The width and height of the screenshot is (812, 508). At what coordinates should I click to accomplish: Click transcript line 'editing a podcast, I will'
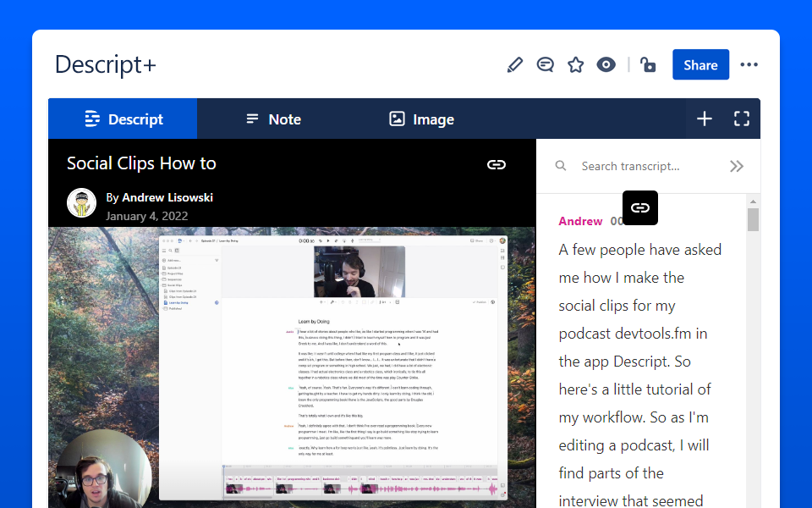634,446
